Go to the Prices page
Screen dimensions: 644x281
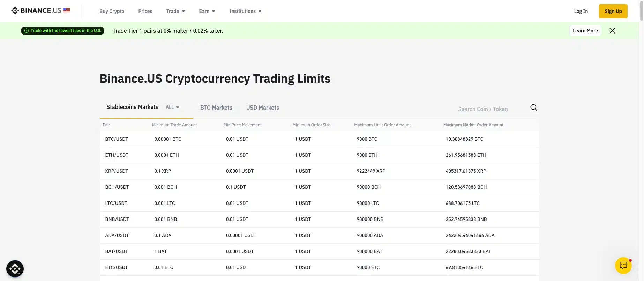coord(145,11)
